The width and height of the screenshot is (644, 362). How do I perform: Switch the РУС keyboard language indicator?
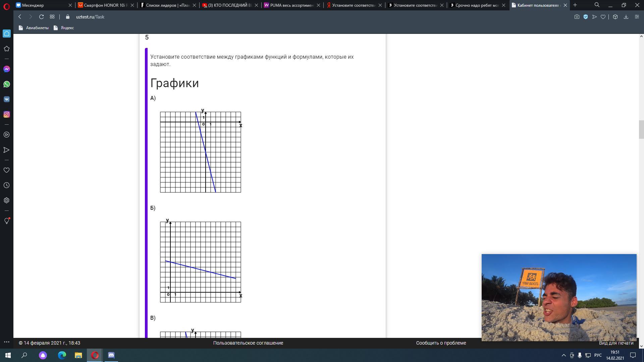pos(598,355)
